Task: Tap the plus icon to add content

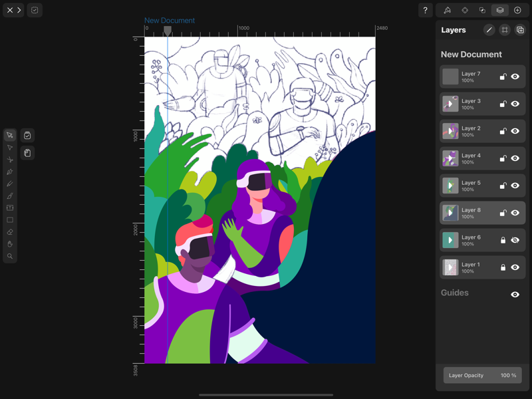Action: 518,10
